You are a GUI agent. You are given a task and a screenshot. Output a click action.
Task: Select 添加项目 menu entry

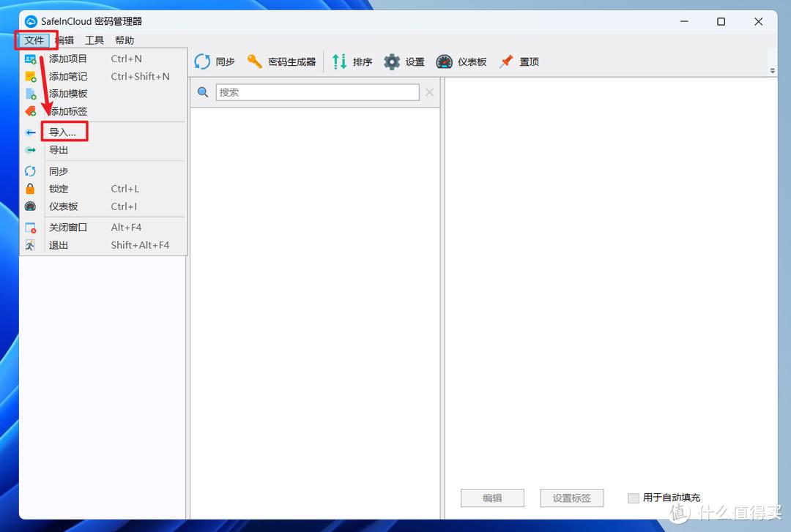point(68,59)
